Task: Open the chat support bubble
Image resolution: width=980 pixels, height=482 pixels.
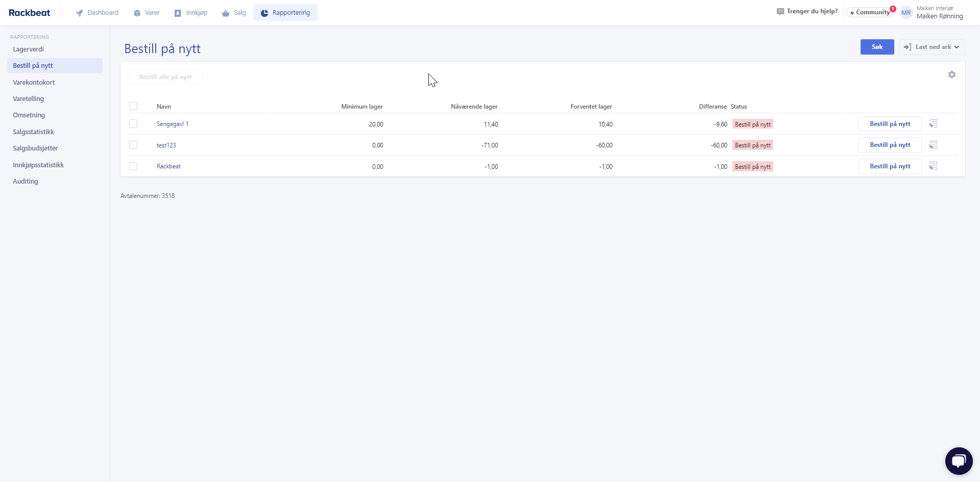Action: tap(959, 461)
